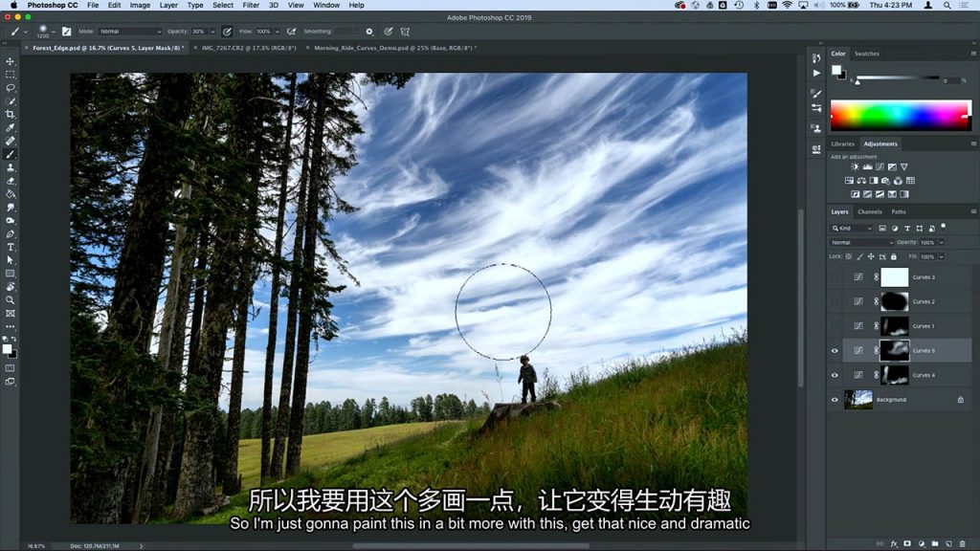
Task: Select the Clone Stamp tool
Action: coord(10,167)
